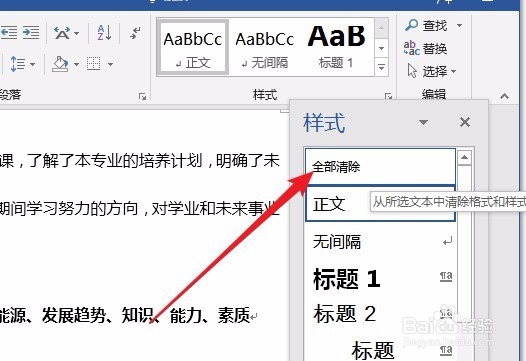The height and width of the screenshot is (361, 526).
Task: Open the 查找 dropdown arrow
Action: point(460,25)
